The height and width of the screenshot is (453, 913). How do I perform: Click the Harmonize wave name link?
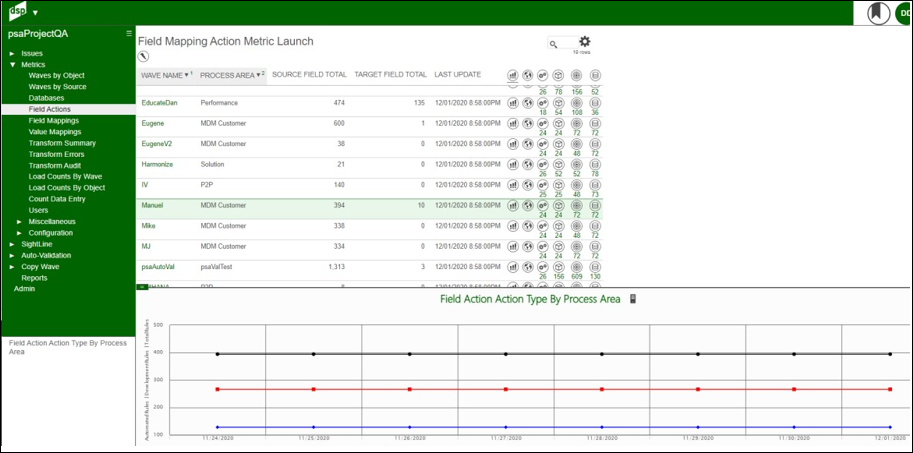tap(157, 164)
